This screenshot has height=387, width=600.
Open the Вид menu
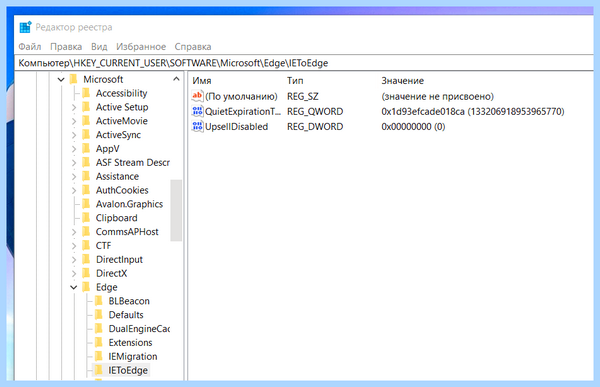pyautogui.click(x=99, y=47)
